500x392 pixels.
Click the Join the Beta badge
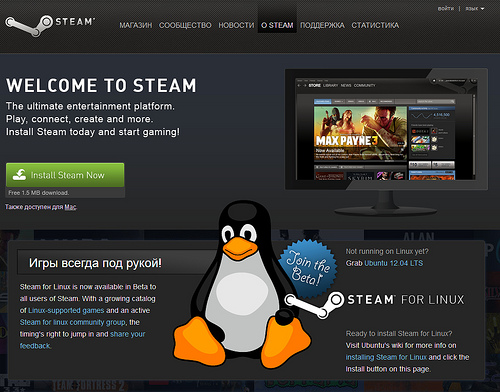[x=308, y=268]
